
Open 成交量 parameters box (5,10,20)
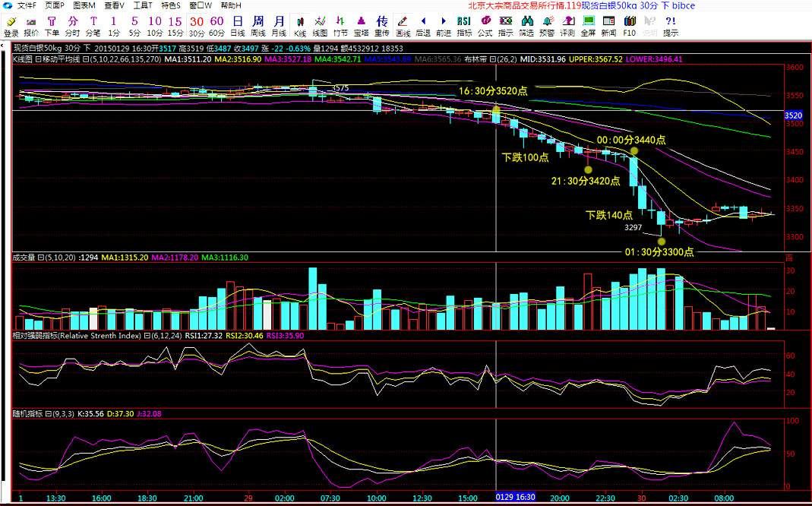tap(61, 258)
